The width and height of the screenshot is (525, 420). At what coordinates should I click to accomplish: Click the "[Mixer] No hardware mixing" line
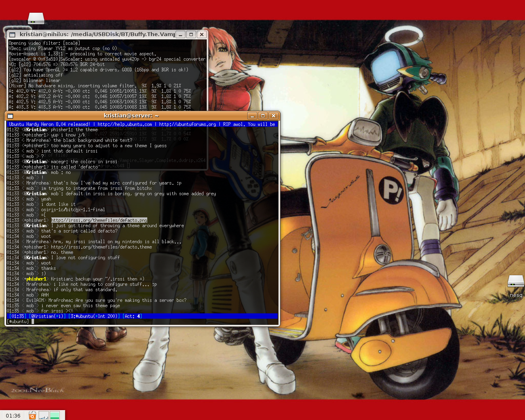95,86
